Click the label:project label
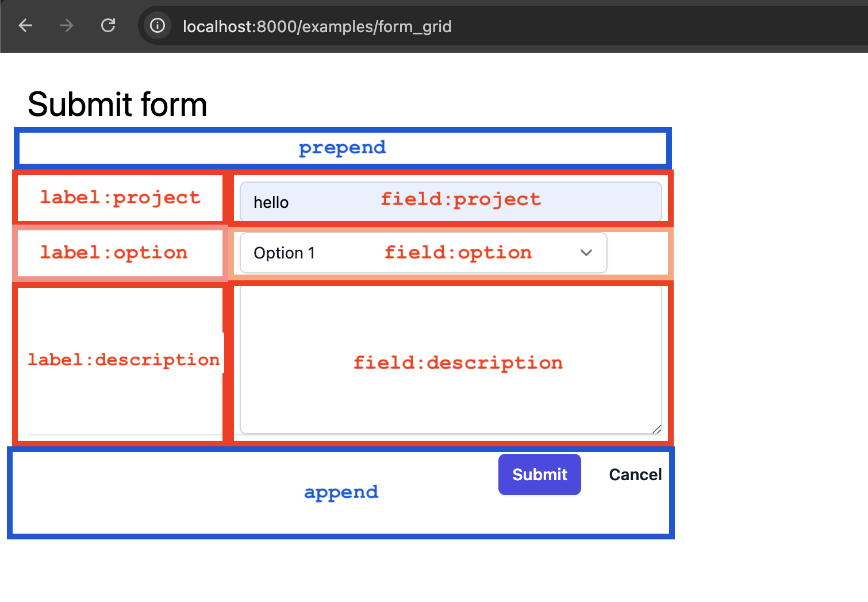Screen dimensions: 868x602 point(119,198)
